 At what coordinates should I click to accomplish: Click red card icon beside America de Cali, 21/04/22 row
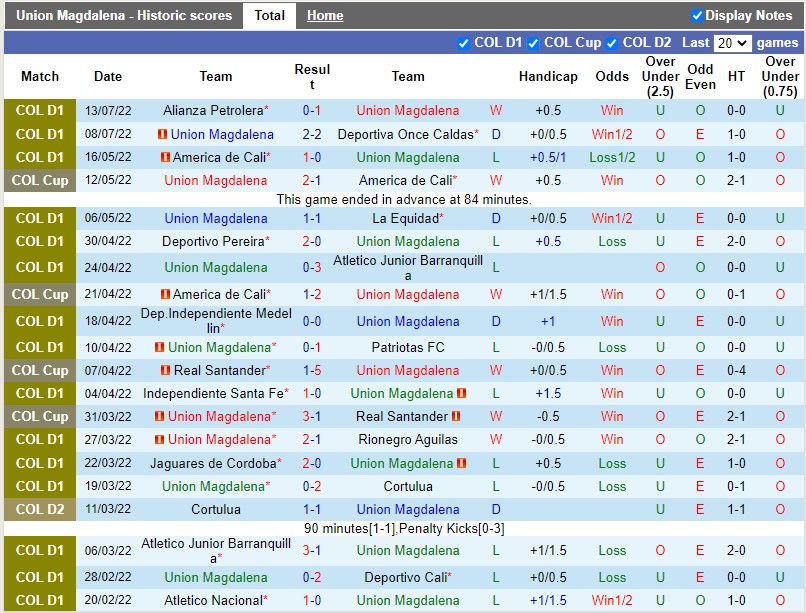[x=164, y=294]
